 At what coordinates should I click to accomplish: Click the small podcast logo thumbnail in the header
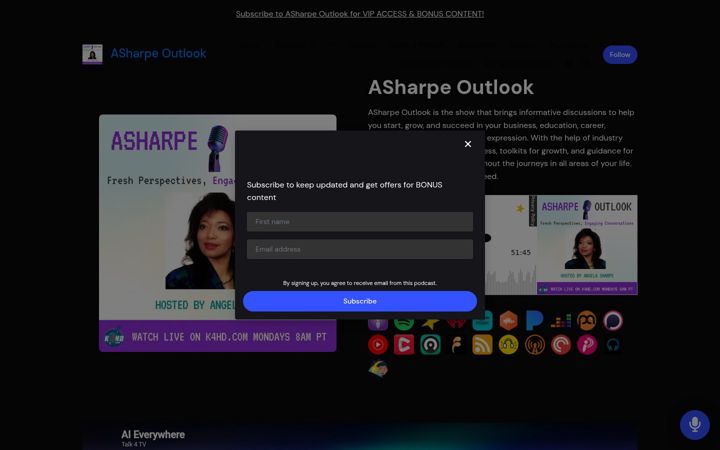click(x=92, y=54)
